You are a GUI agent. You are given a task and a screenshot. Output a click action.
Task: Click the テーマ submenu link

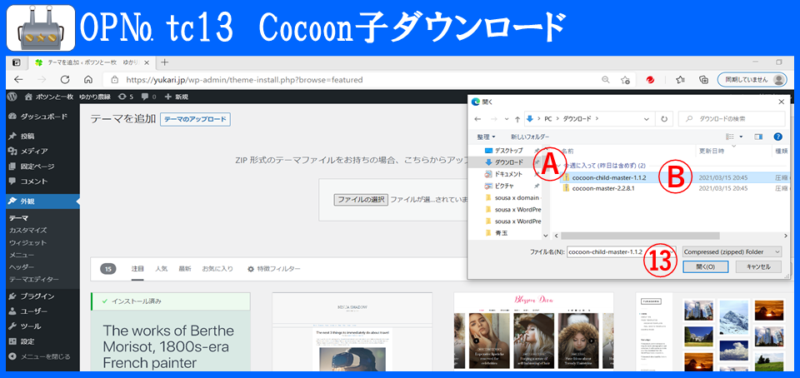[18, 218]
